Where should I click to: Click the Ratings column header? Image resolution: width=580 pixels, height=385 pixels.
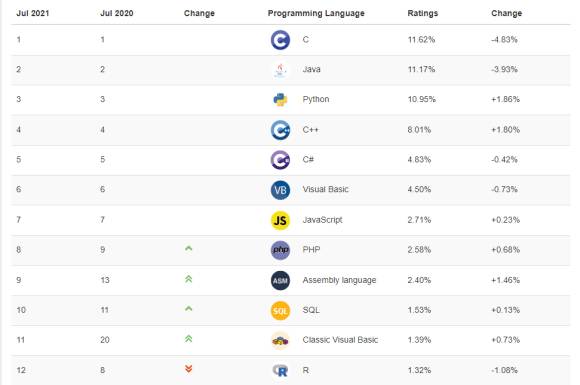(x=422, y=13)
